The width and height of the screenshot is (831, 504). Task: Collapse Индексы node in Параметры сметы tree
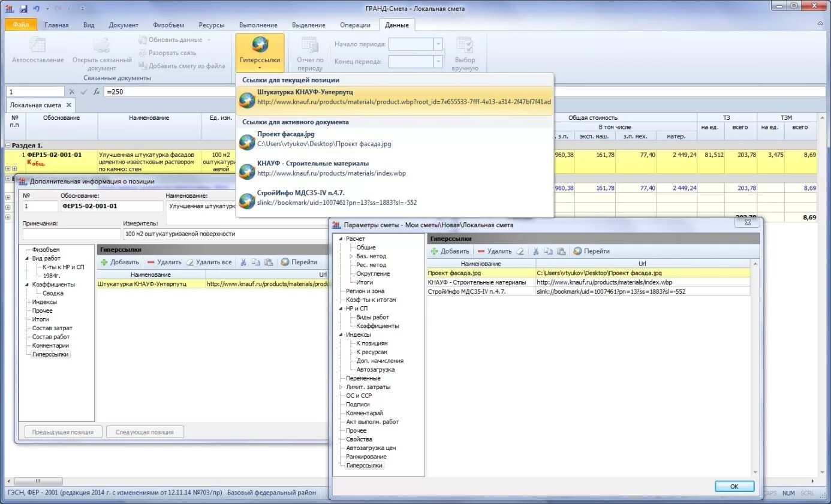tap(341, 334)
